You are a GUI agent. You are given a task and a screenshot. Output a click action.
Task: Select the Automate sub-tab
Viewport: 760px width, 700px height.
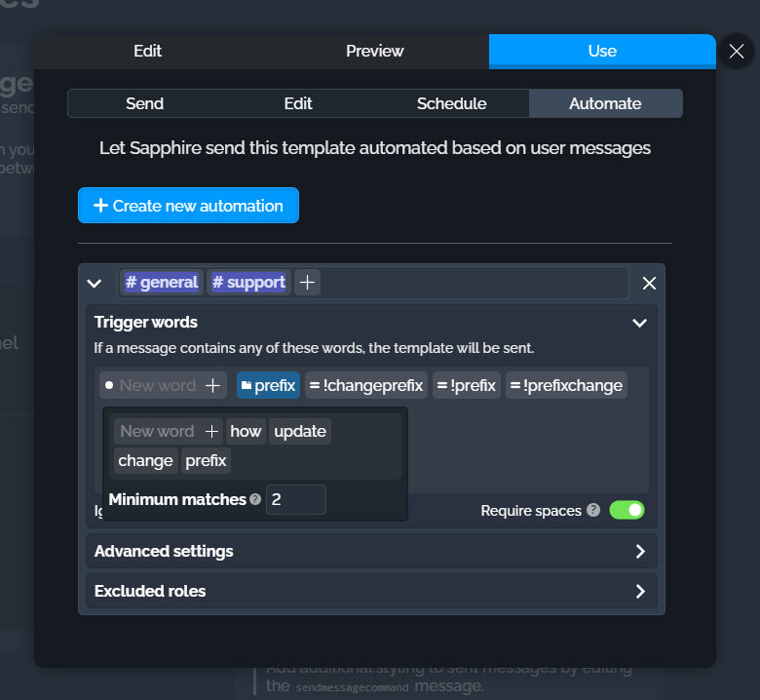tap(605, 103)
